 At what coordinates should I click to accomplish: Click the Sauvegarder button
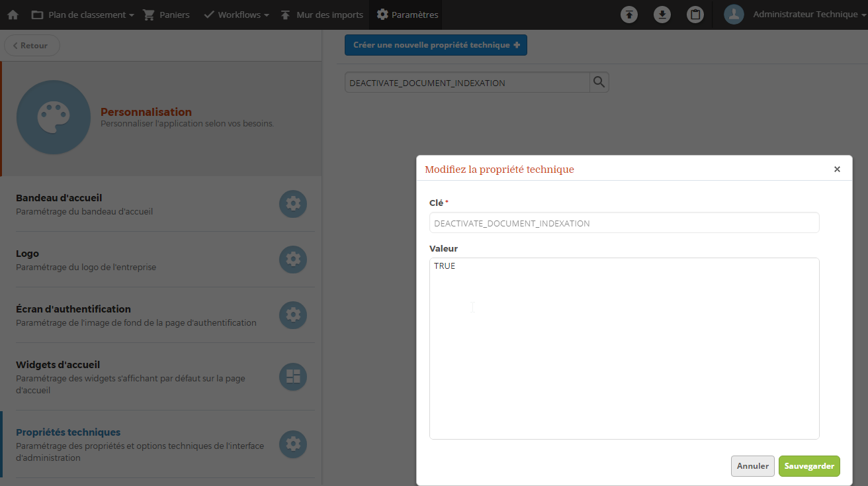click(x=809, y=466)
